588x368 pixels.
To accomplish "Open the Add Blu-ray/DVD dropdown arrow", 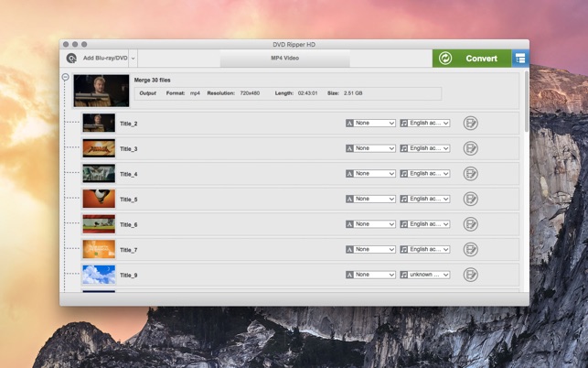I will [x=133, y=59].
